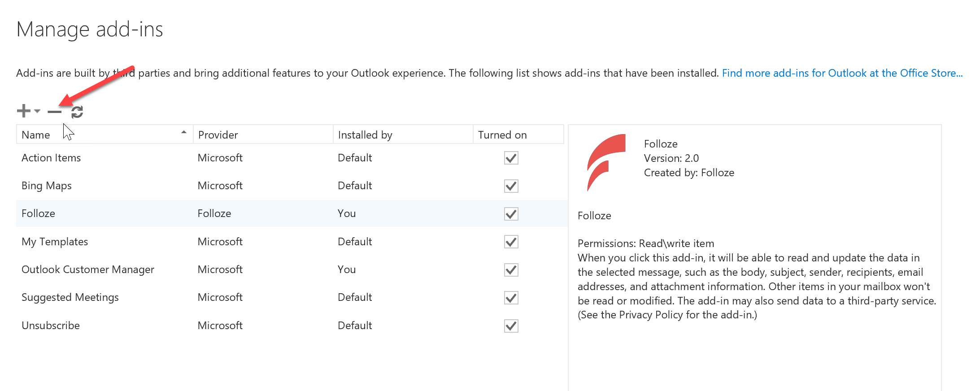Screen dimensions: 980x391
Task: Click the Installed by column header
Action: click(403, 135)
